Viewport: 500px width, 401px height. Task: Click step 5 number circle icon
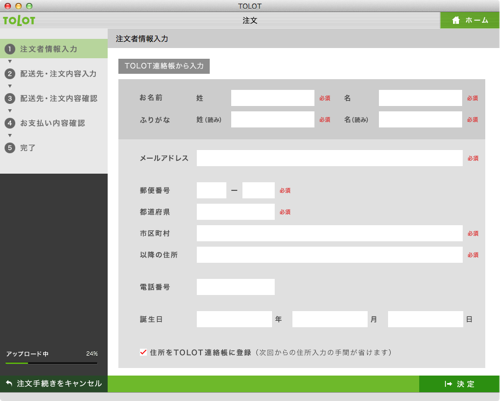pos(10,148)
